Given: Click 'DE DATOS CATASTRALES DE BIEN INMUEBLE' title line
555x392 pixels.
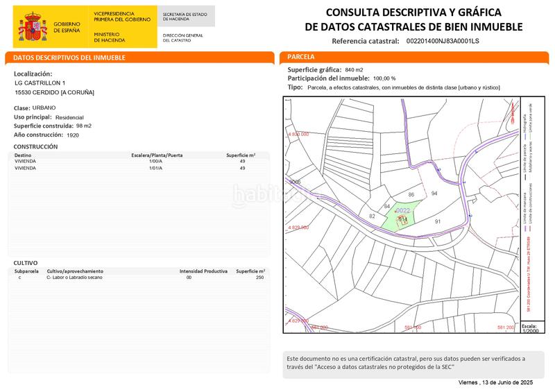Looking at the screenshot, I should point(413,27).
